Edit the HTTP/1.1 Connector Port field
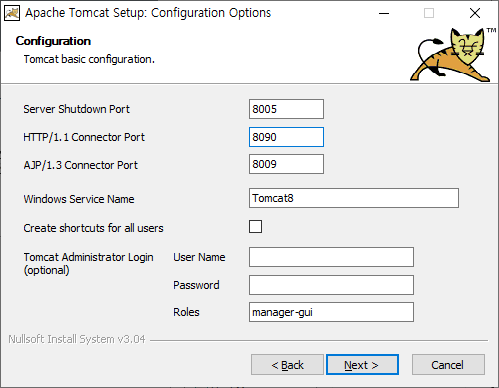 pyautogui.click(x=286, y=137)
